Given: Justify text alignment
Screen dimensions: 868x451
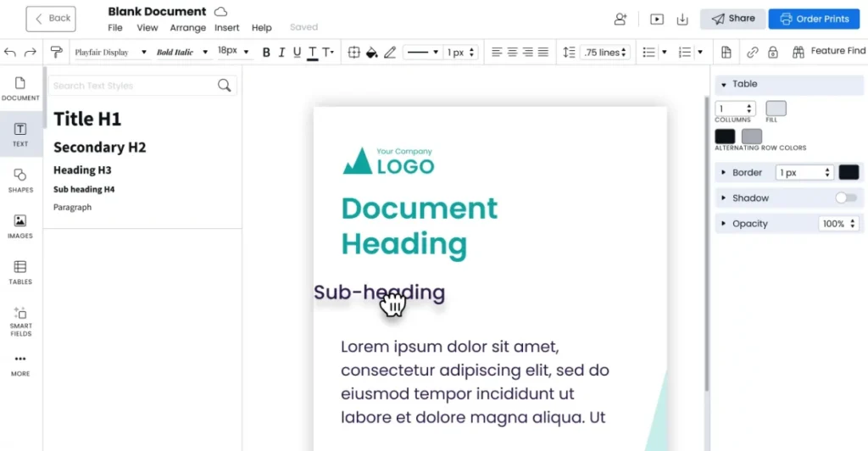Looking at the screenshot, I should click(543, 52).
